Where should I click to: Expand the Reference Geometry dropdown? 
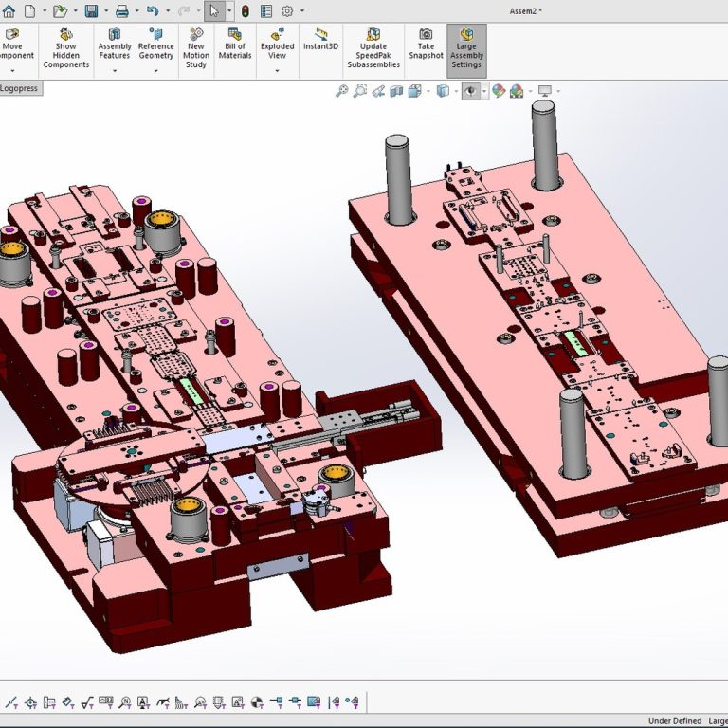pos(155,69)
